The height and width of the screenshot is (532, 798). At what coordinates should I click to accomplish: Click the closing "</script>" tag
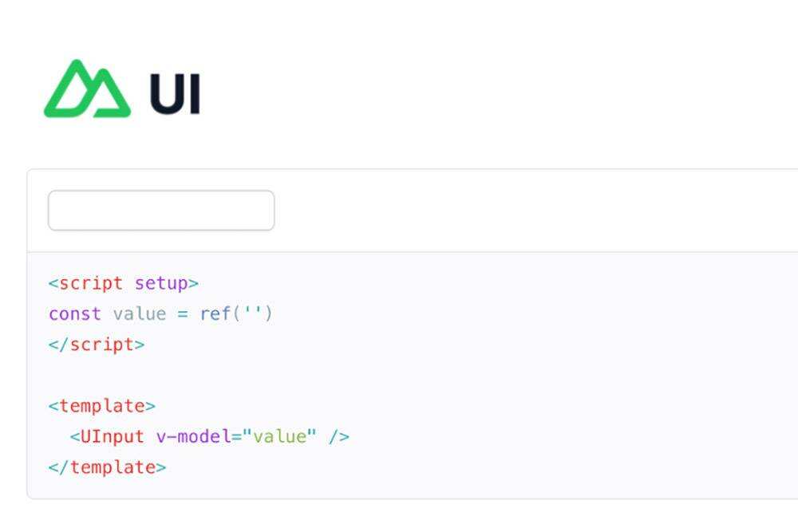pyautogui.click(x=97, y=345)
